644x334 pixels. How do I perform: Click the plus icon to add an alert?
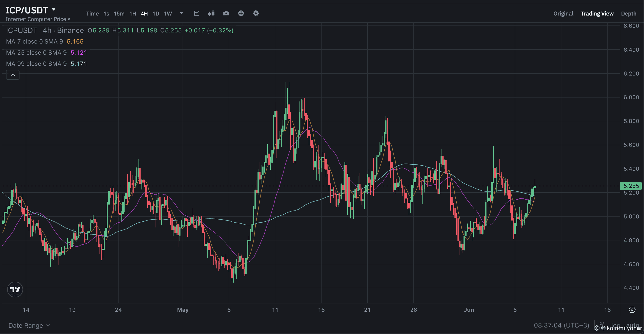click(x=241, y=13)
